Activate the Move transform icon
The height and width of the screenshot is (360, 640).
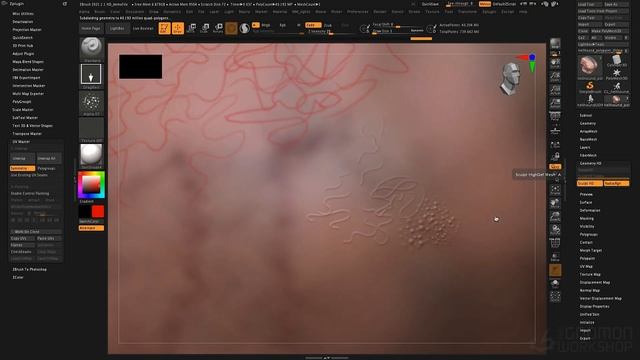191,28
